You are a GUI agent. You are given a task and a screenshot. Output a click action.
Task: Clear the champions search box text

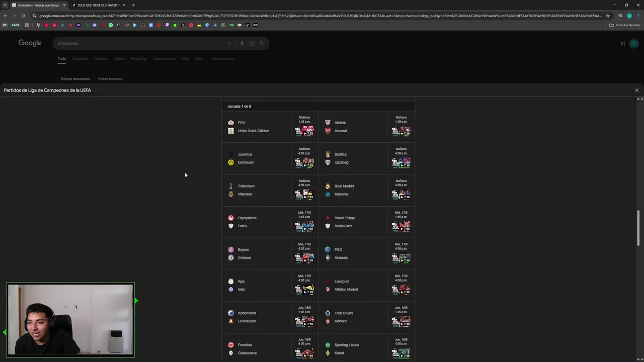(229, 44)
